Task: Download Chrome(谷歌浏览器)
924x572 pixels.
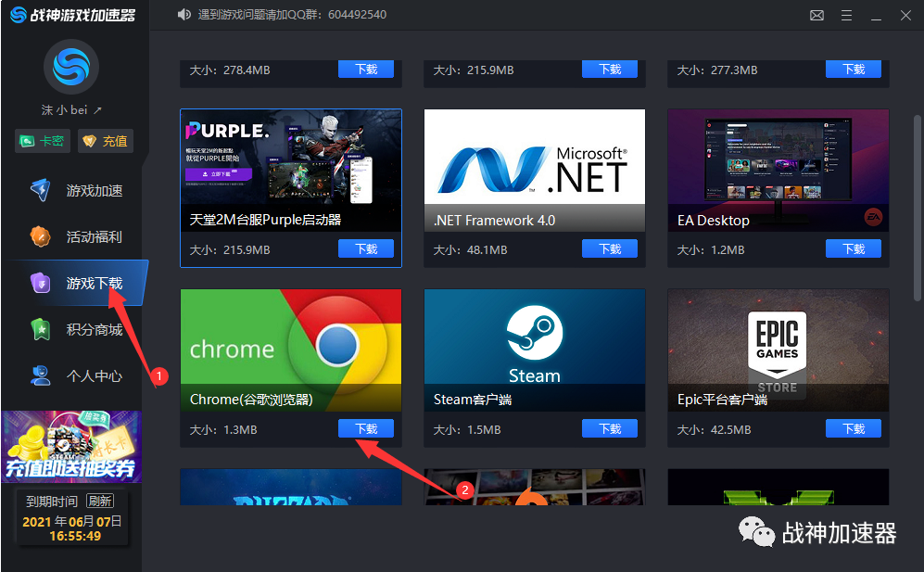Action: [366, 428]
